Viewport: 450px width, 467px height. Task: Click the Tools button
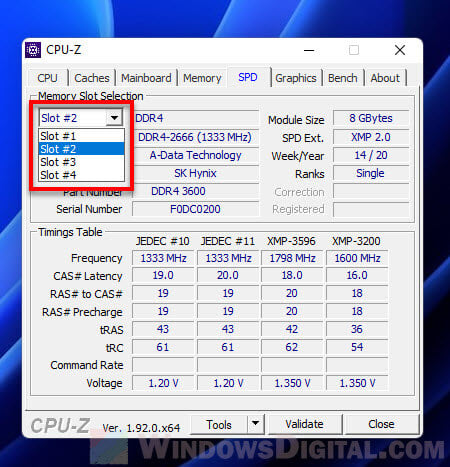[219, 425]
